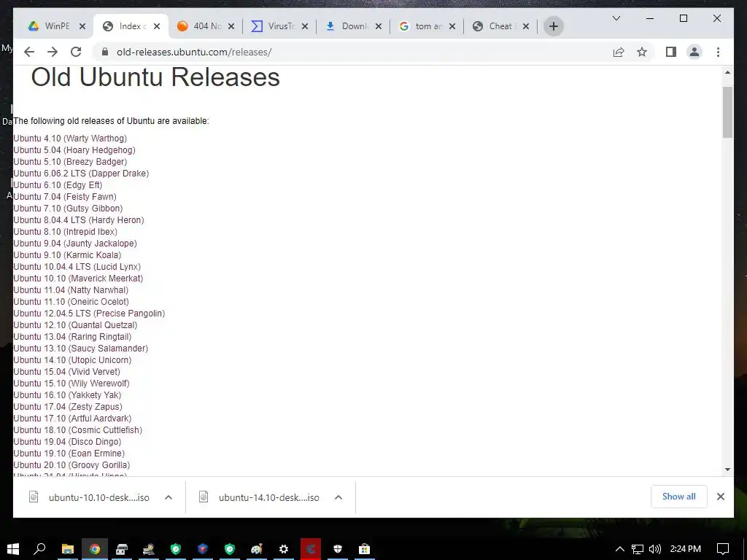Screen dimensions: 747x560
Task: Open the volume control in tray
Action: [x=655, y=549]
